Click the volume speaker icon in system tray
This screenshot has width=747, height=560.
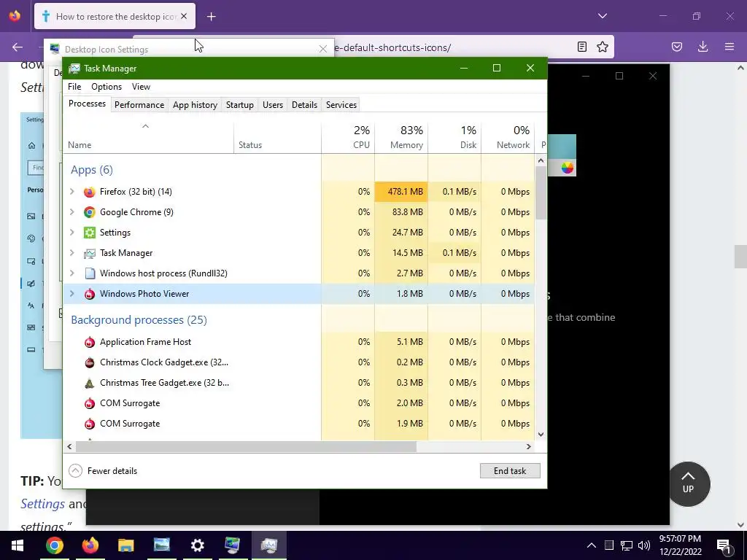644,545
